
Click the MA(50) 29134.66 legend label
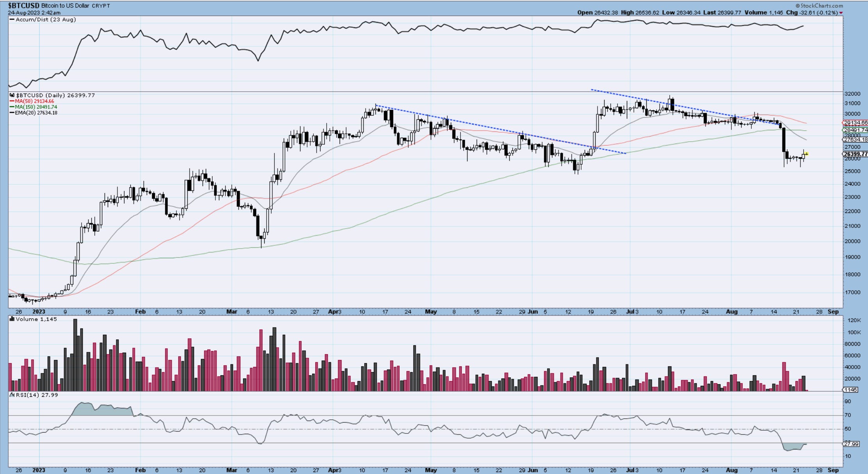click(34, 101)
